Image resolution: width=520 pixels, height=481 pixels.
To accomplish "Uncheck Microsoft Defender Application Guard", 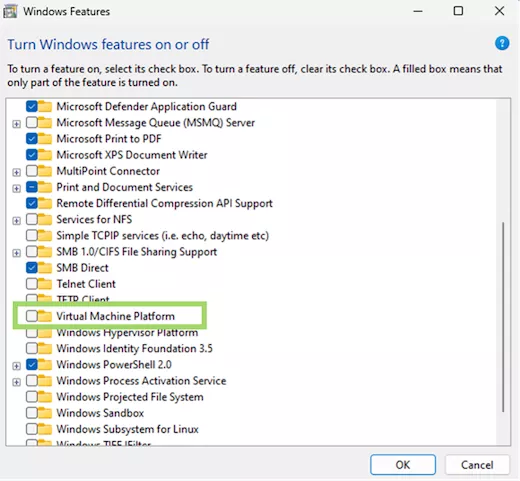I will point(32,107).
